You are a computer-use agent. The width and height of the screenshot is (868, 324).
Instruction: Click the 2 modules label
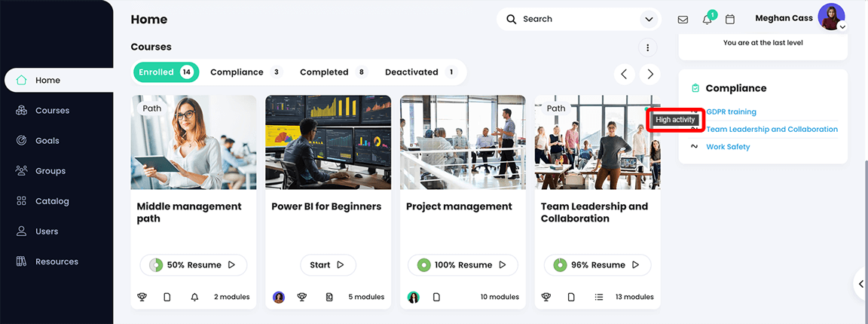[x=232, y=298]
